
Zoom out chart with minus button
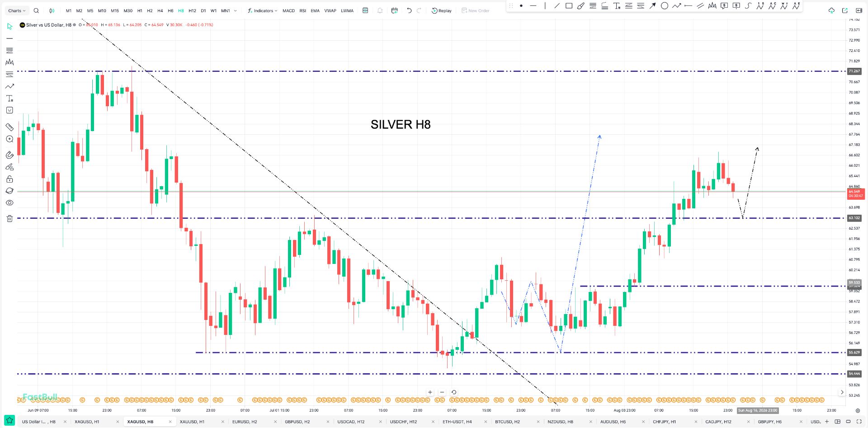point(442,392)
